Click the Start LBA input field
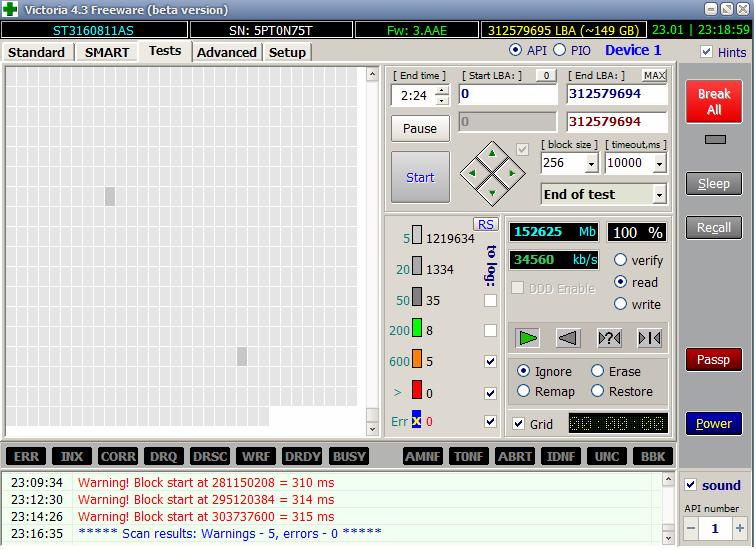 click(508, 94)
